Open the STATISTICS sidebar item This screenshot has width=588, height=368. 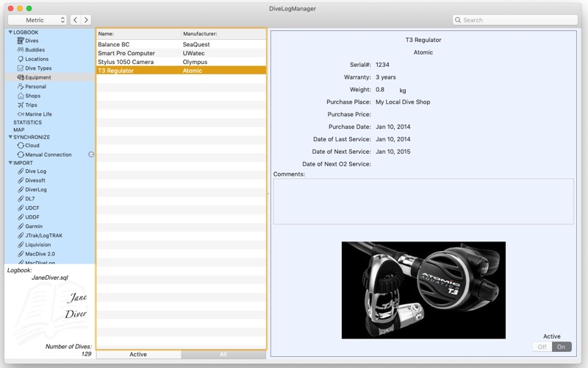(27, 122)
